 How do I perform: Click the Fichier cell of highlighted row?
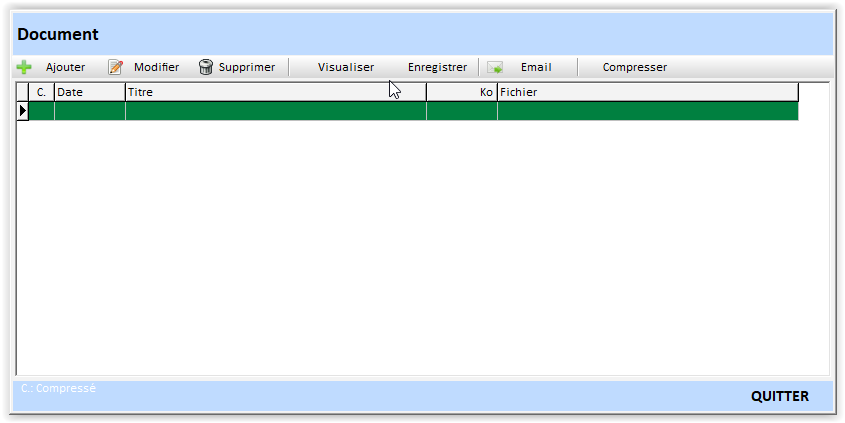click(647, 111)
